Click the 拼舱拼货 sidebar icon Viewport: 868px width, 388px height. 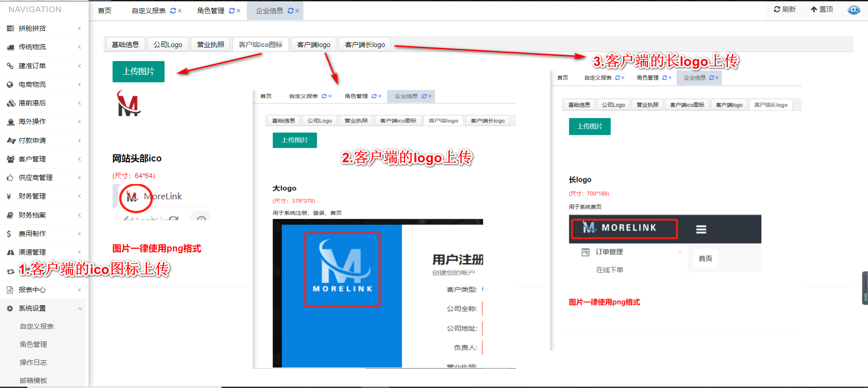(10, 28)
